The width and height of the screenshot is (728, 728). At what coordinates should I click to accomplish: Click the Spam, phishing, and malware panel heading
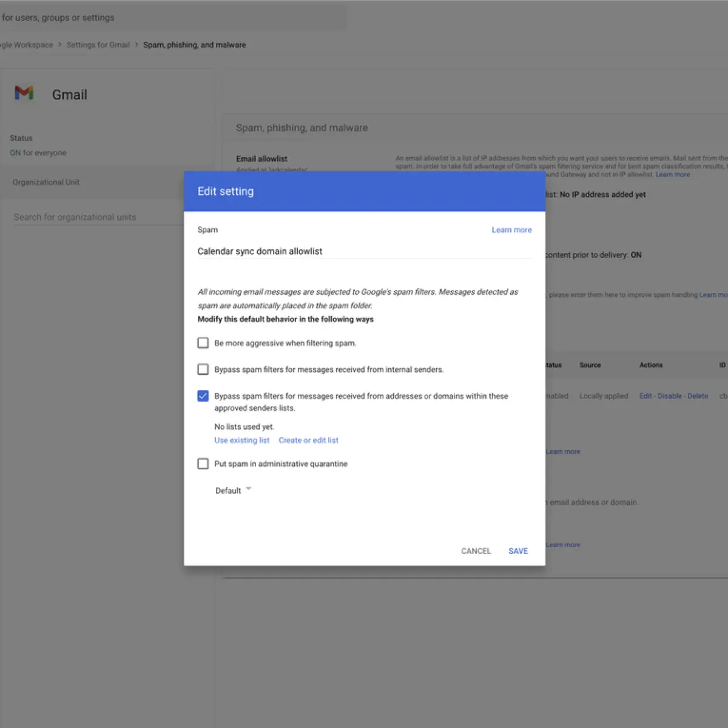[302, 128]
